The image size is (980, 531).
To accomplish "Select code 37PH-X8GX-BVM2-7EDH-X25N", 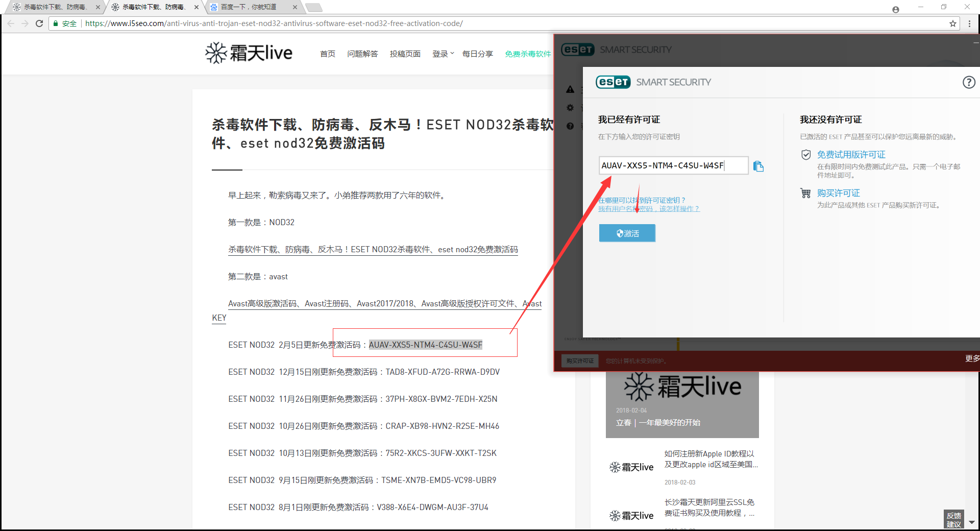I will click(x=441, y=399).
